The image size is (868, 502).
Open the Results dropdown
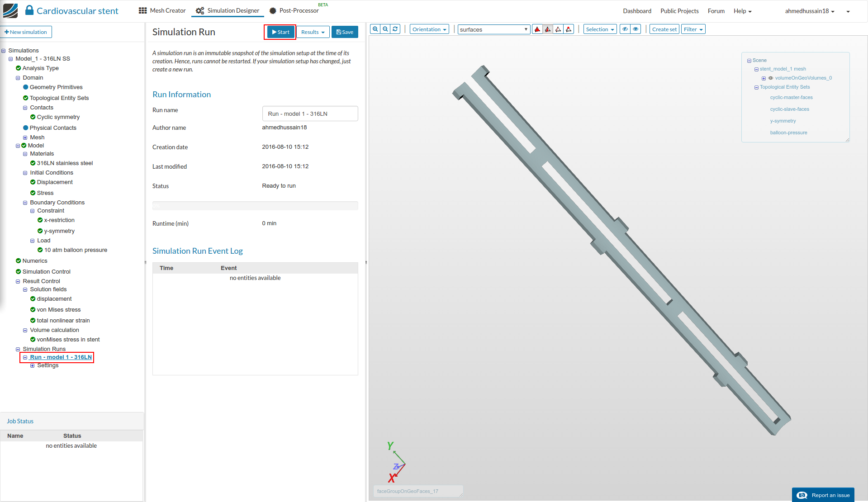click(x=313, y=32)
